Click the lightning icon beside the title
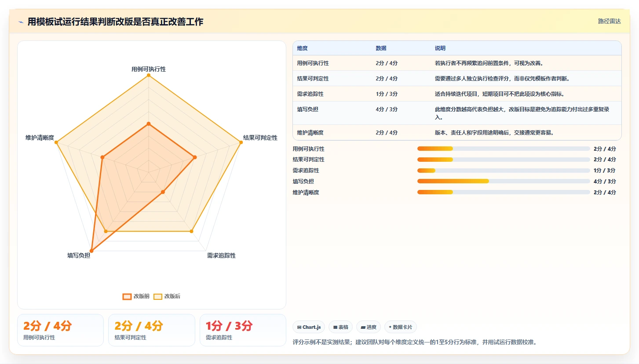This screenshot has height=364, width=639. pyautogui.click(x=21, y=22)
